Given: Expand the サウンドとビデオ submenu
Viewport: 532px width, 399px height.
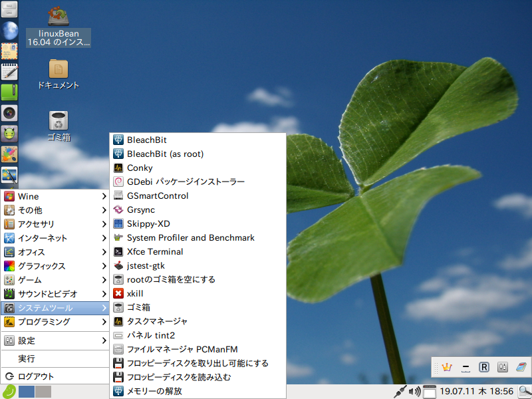Looking at the screenshot, I should [x=55, y=294].
